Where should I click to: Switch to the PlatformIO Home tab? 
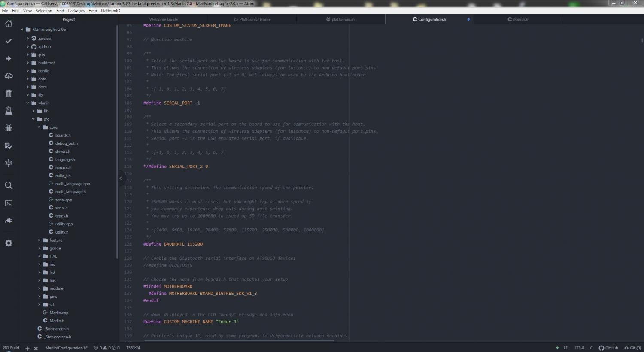click(x=252, y=19)
